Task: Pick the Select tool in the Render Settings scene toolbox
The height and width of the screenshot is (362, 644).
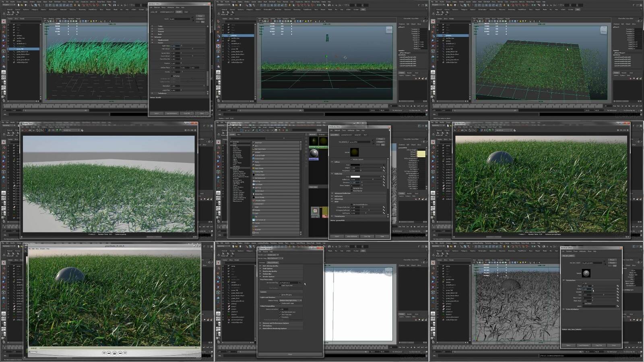Action: coord(218,263)
